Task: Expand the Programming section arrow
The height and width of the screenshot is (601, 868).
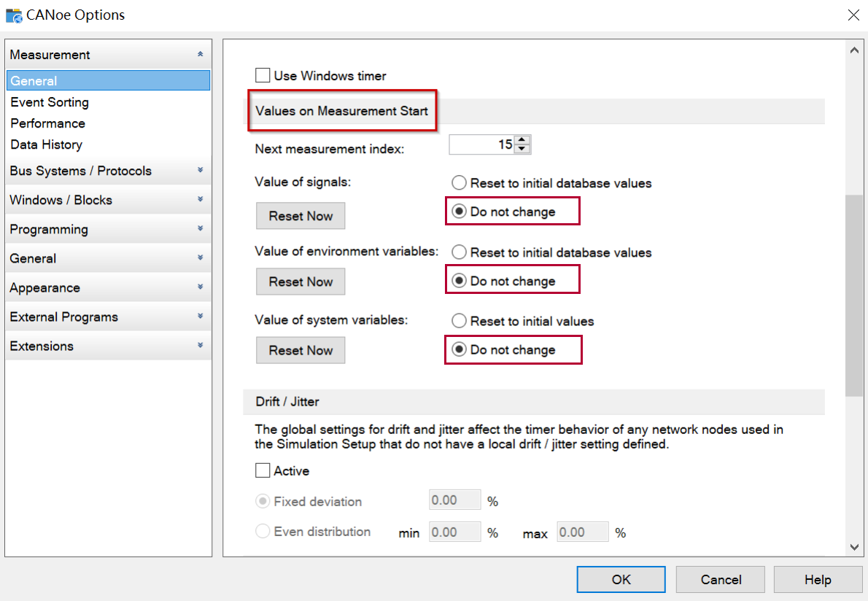Action: click(200, 229)
